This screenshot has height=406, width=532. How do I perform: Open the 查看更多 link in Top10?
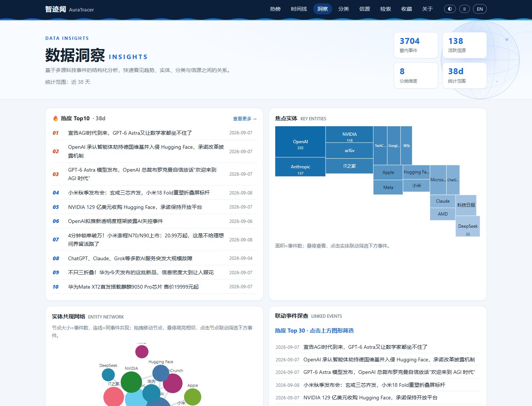(245, 119)
